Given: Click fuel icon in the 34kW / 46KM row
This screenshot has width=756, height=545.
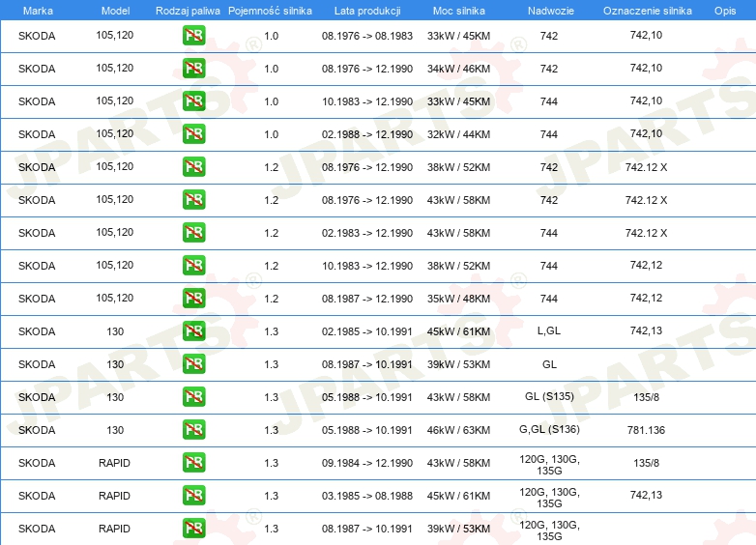Looking at the screenshot, I should 193,69.
